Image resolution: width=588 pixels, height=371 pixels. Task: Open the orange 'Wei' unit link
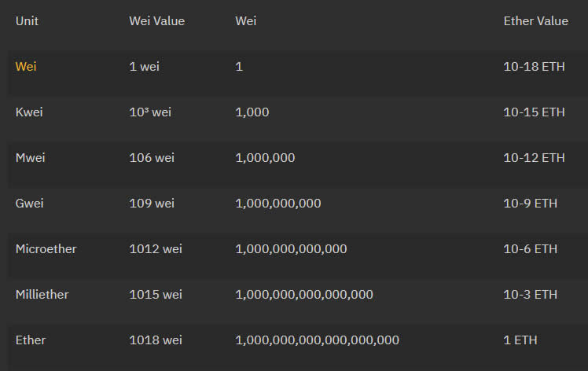(x=26, y=67)
